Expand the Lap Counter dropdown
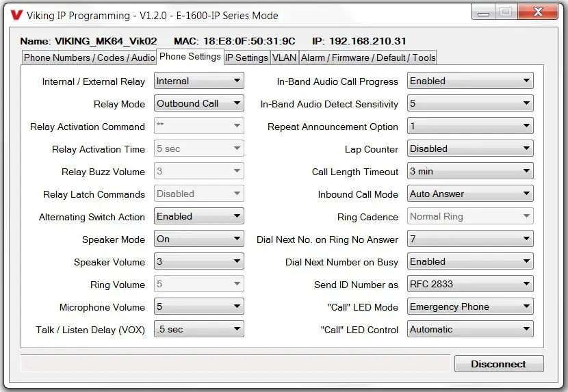 470,148
